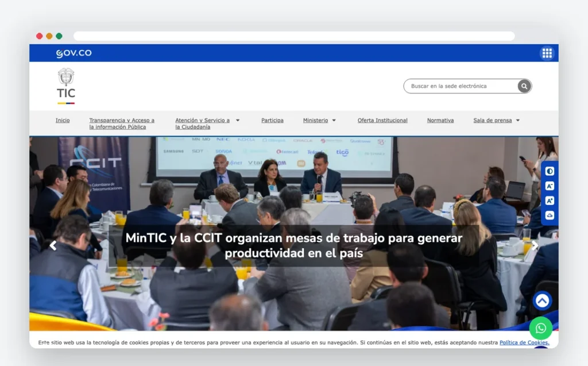
Task: Click the yellow minimize window dot
Action: coord(49,36)
